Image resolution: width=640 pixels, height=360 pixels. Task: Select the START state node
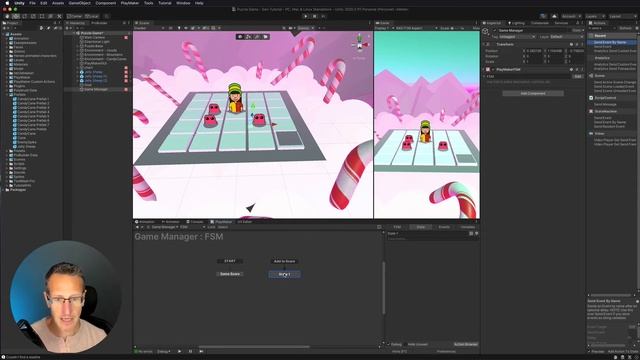pos(230,261)
